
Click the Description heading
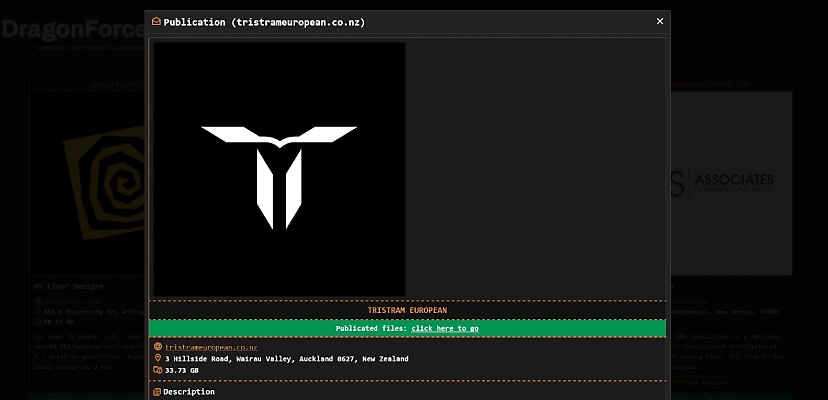[189, 392]
